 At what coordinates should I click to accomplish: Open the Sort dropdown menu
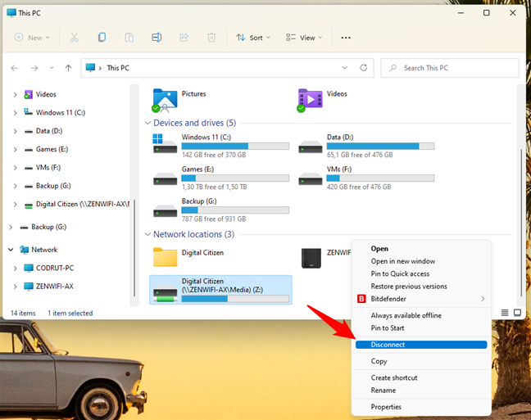click(x=253, y=38)
